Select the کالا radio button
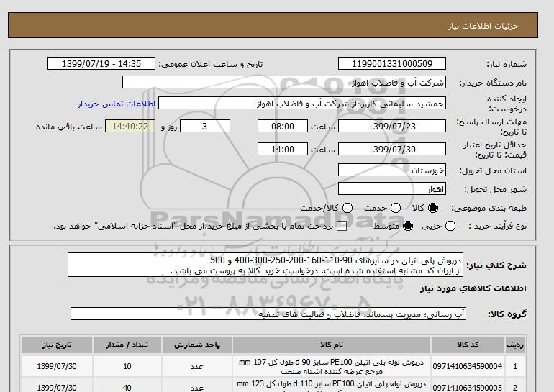Image resolution: width=554 pixels, height=392 pixels. click(x=433, y=208)
